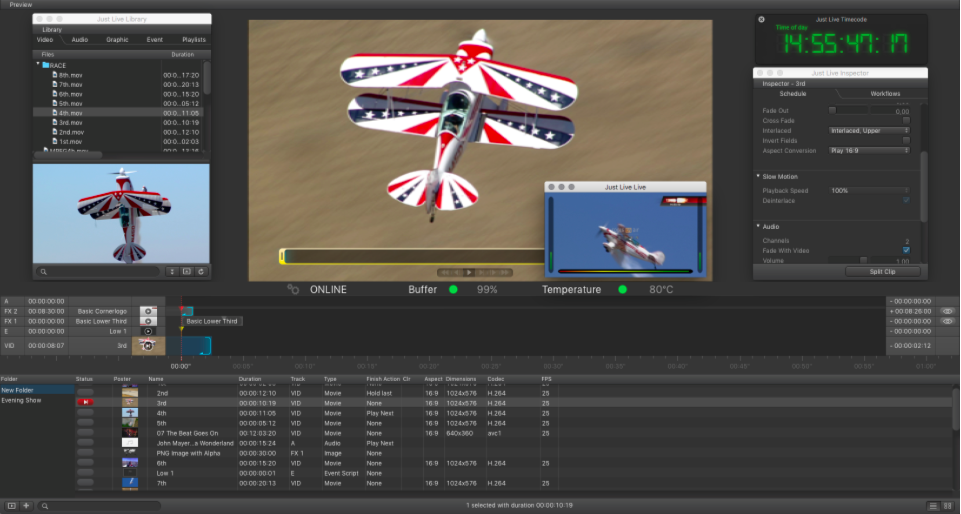Image resolution: width=961 pixels, height=514 pixels.
Task: Collapse the Slow Motion section
Action: click(758, 176)
